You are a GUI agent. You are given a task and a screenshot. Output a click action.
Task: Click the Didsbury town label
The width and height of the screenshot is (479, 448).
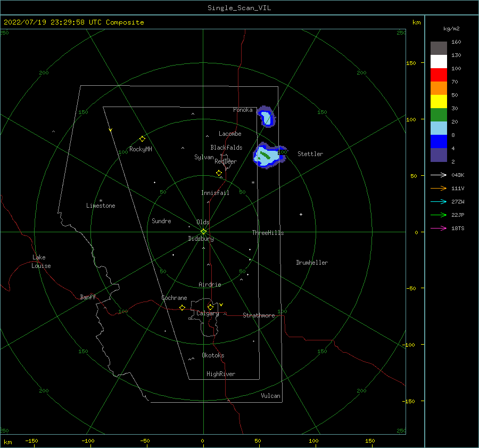click(x=201, y=239)
